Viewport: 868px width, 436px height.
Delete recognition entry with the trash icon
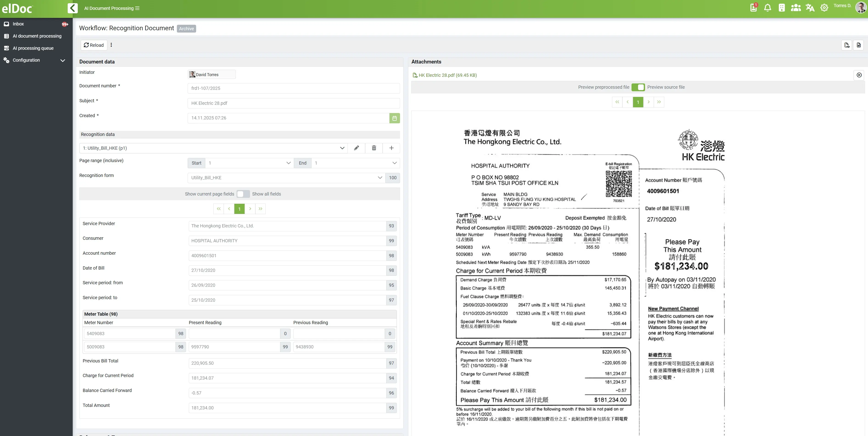(374, 148)
